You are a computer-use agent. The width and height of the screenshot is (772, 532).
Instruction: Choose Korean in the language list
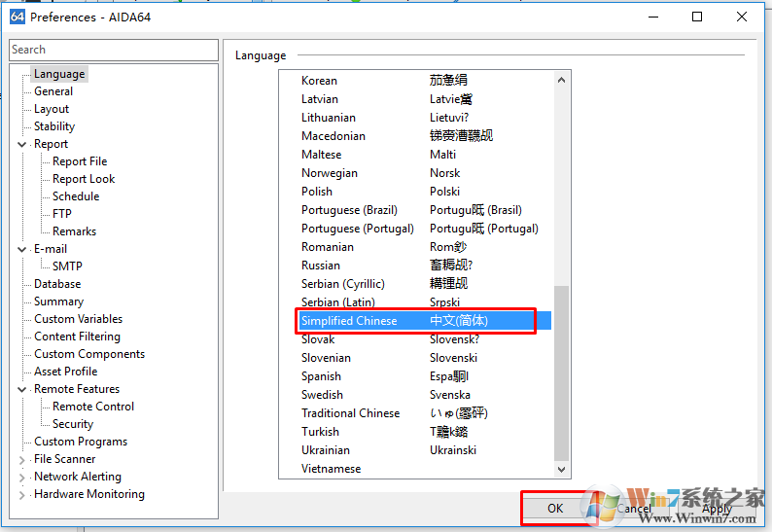coord(416,81)
